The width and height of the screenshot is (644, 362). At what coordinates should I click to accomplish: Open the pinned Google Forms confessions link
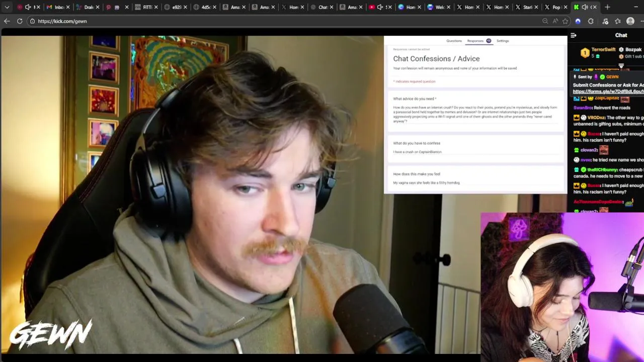608,92
